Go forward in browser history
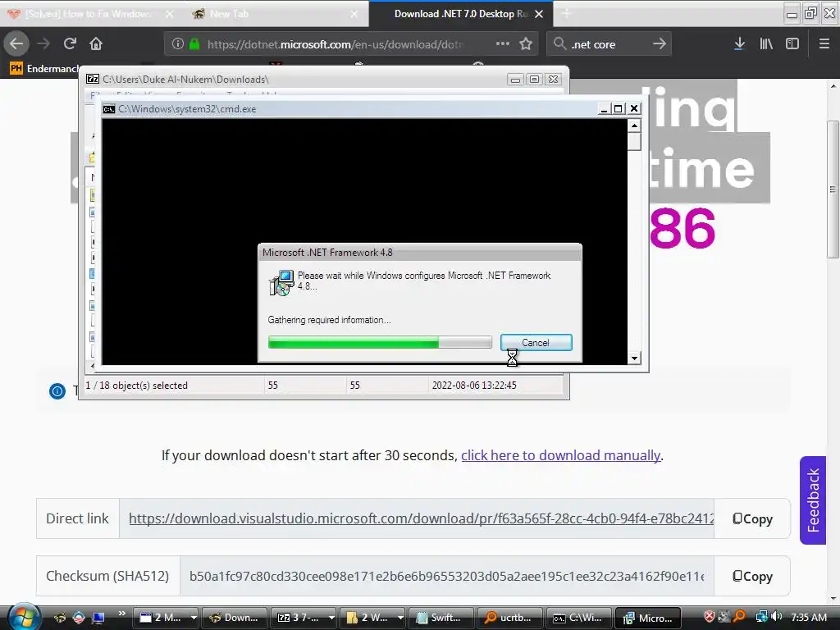This screenshot has width=840, height=630. pyautogui.click(x=43, y=44)
